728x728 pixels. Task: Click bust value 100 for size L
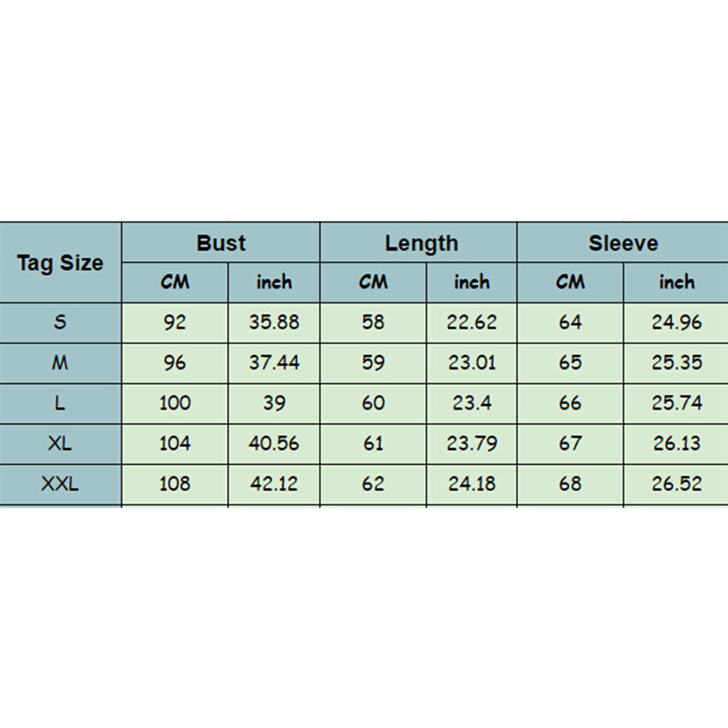click(175, 403)
